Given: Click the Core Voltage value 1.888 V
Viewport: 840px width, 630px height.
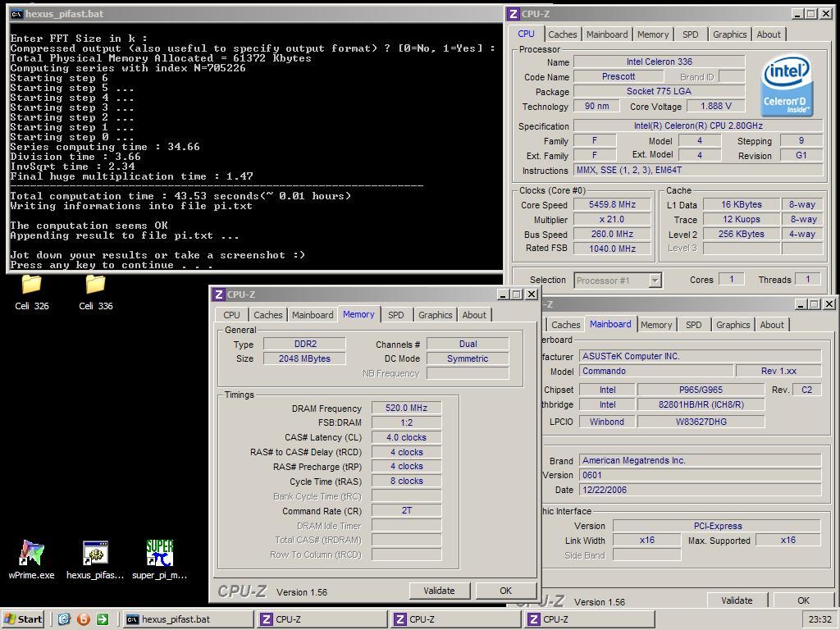Looking at the screenshot, I should (715, 106).
